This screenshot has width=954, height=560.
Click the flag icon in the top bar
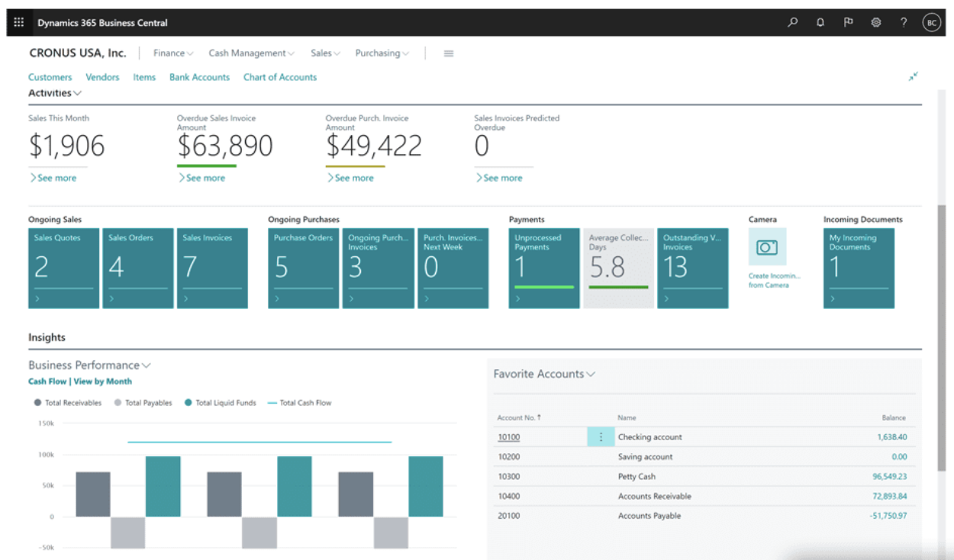848,22
